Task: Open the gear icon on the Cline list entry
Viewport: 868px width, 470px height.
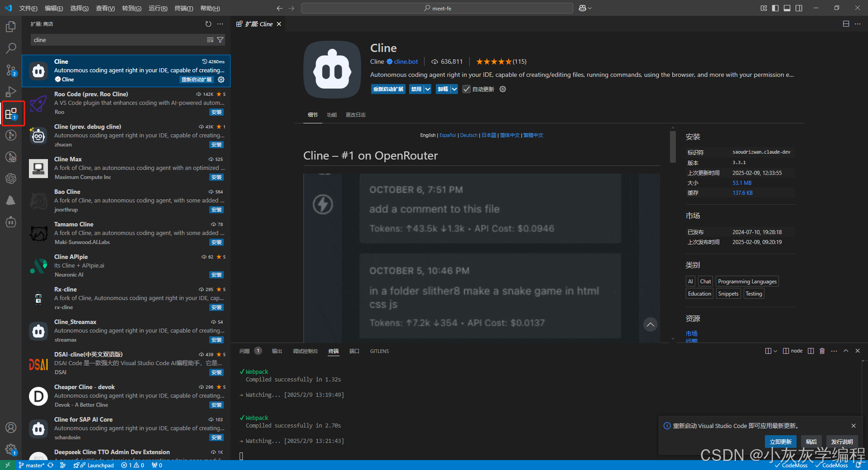Action: pos(221,80)
